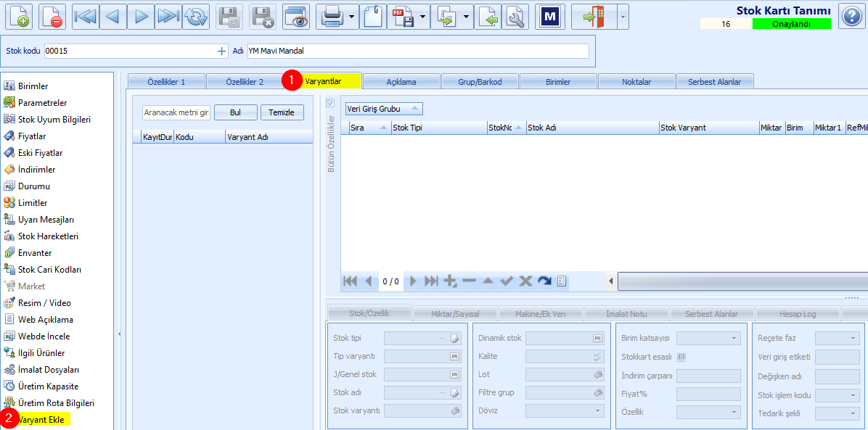This screenshot has height=430, width=868.
Task: Delete record with the red minus icon
Action: coord(52,16)
